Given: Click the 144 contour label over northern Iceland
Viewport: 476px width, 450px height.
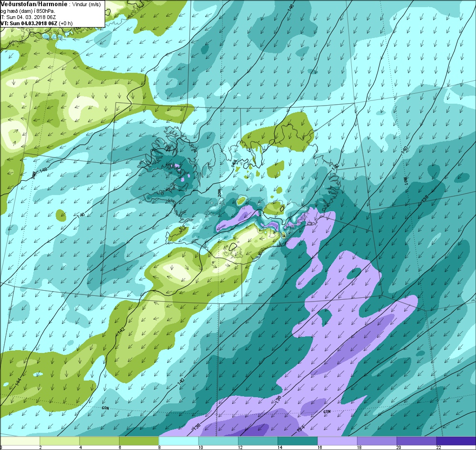Looking at the screenshot, I should pyautogui.click(x=234, y=164).
